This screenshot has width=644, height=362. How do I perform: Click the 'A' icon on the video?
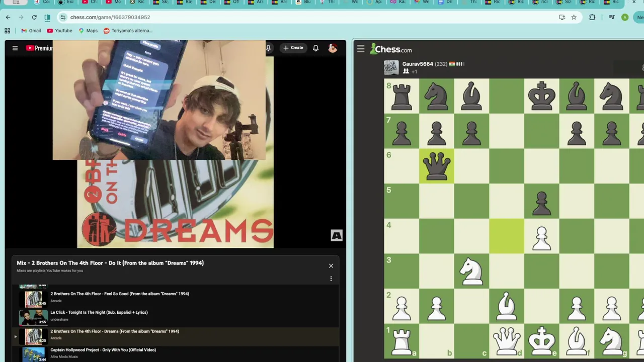(x=337, y=235)
